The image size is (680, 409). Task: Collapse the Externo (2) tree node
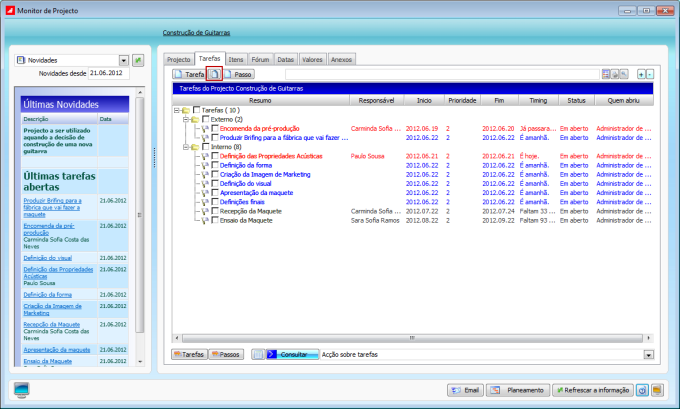186,119
